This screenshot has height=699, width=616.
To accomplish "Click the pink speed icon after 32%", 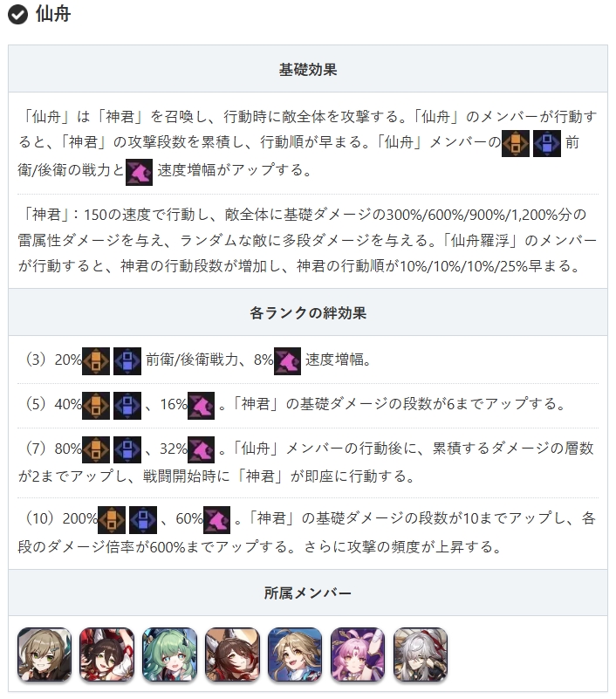I will coord(201,449).
